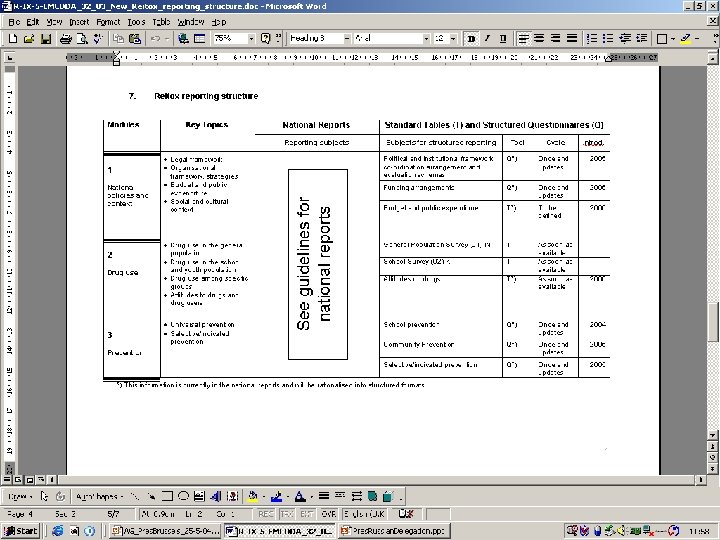Open the AutoShapes menu
720x540 pixels.
coord(99,496)
